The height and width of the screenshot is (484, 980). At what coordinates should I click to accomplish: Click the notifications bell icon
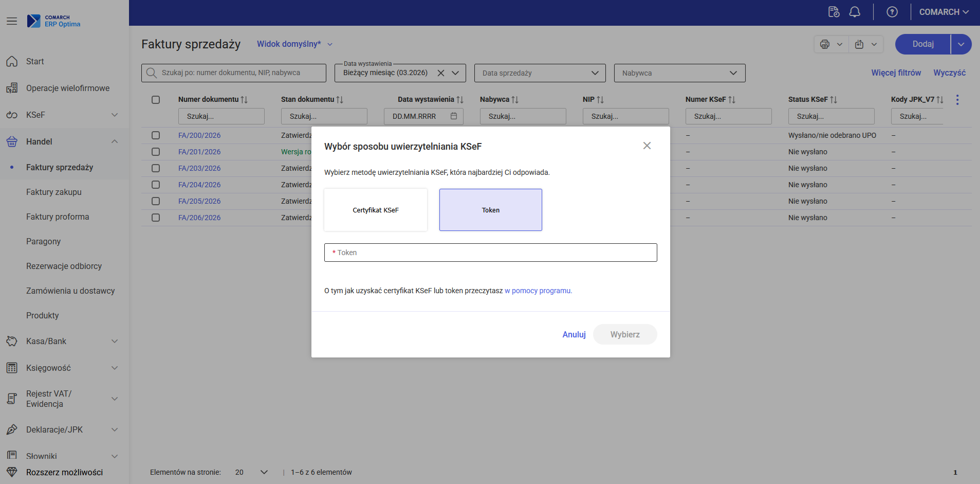click(855, 12)
